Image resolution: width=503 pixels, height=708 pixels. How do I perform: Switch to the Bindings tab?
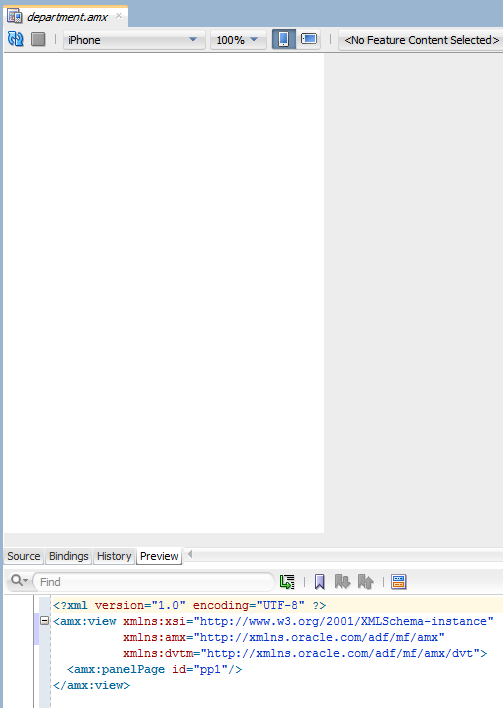click(x=69, y=556)
